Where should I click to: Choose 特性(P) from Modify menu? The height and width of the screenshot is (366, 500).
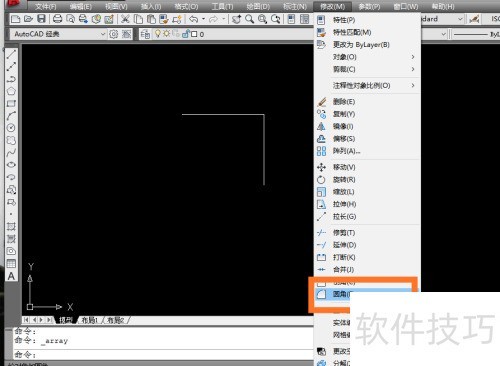(x=367, y=20)
